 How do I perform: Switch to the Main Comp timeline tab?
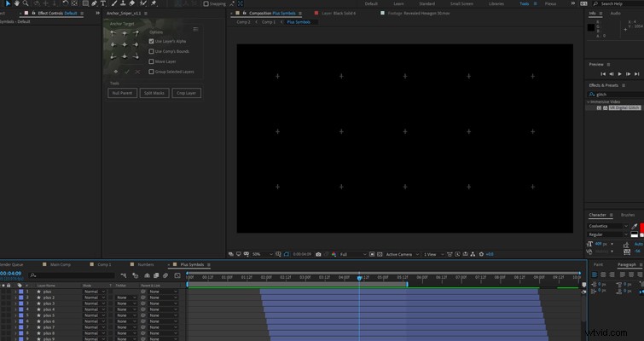pos(61,264)
